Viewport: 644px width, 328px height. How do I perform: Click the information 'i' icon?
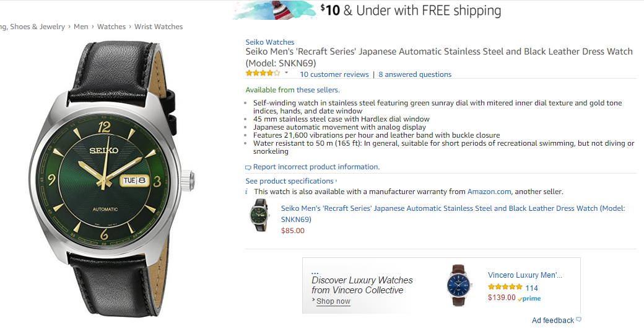(246, 192)
